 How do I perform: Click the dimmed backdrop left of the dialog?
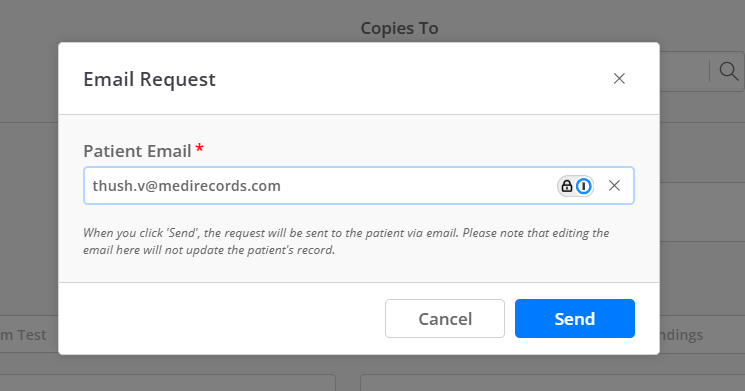tap(29, 214)
